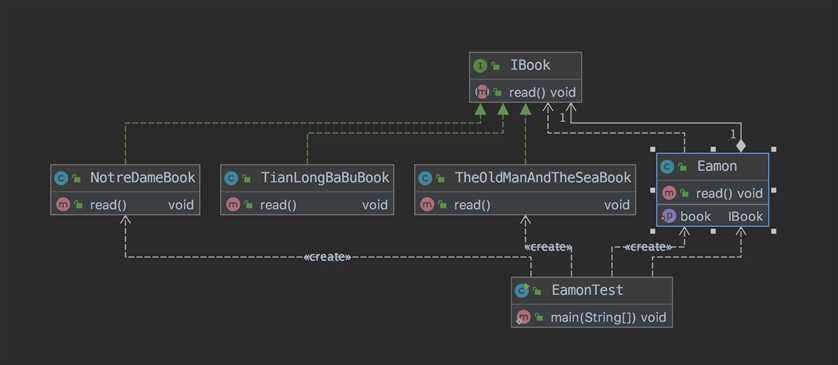Click the class icon beside TianLongBaBuBook

[x=231, y=178]
